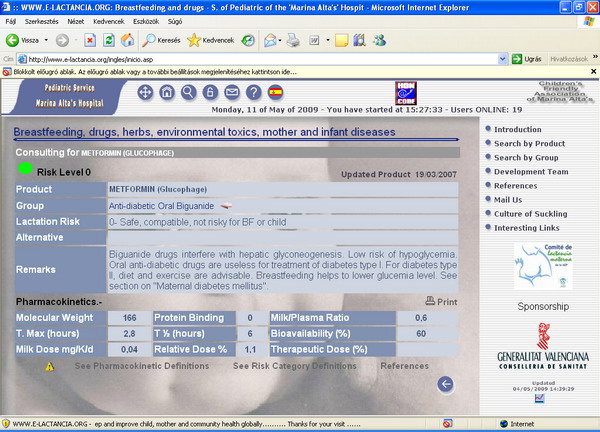This screenshot has height=432, width=600.
Task: Open the Vissza back button history dropdown
Action: (x=46, y=41)
